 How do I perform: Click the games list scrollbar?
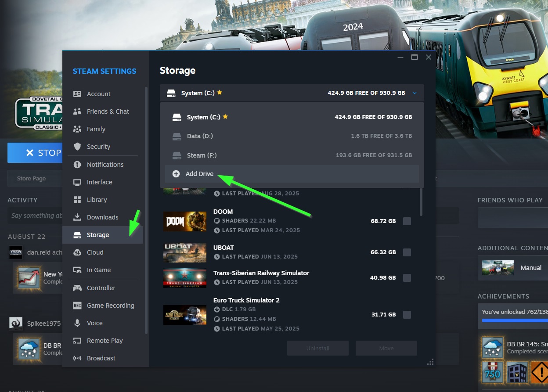[421, 202]
